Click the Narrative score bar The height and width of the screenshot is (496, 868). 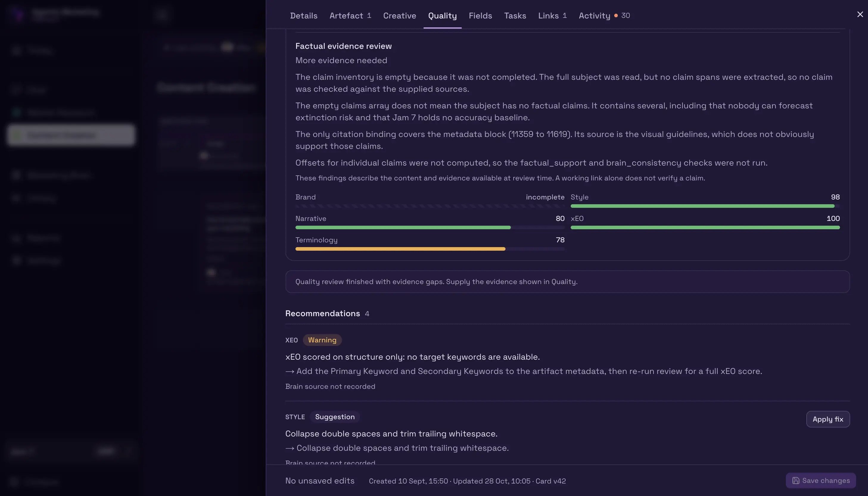tap(430, 227)
